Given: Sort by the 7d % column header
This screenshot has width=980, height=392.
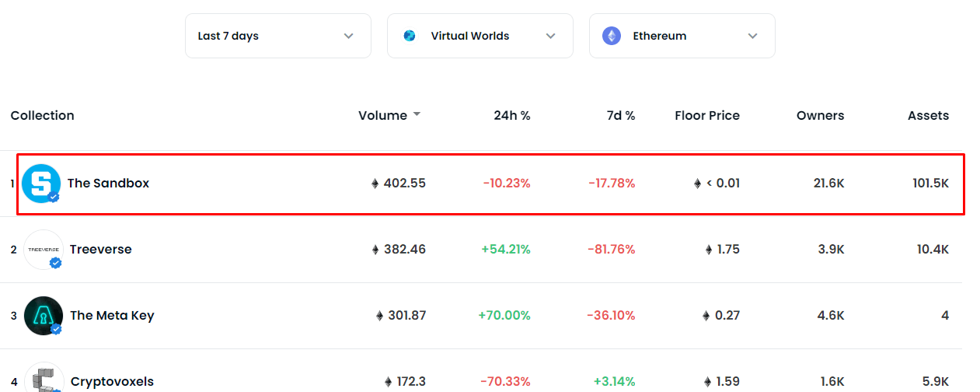Looking at the screenshot, I should click(x=621, y=115).
